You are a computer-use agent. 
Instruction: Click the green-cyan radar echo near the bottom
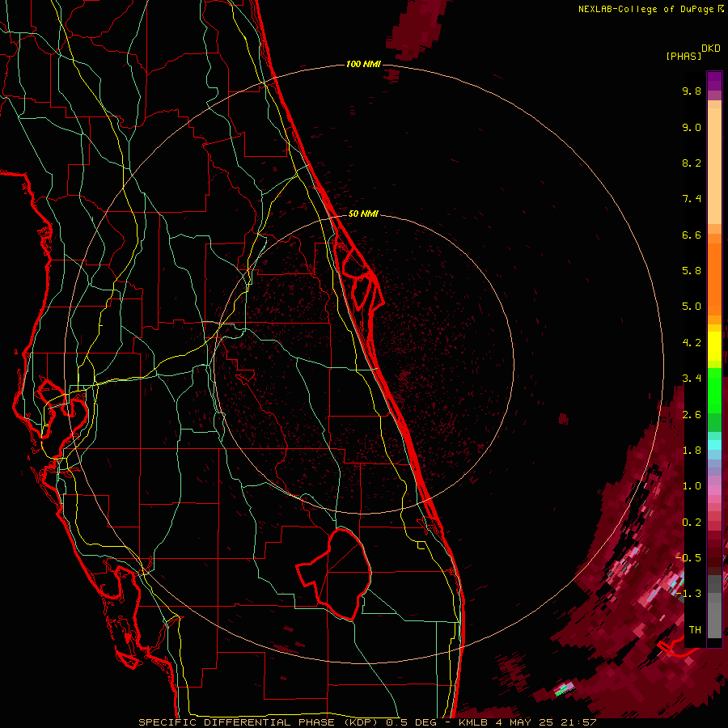click(x=565, y=688)
